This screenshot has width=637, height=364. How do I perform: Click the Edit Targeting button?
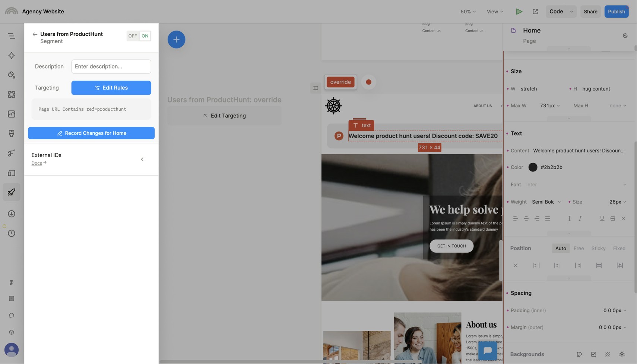pyautogui.click(x=225, y=116)
